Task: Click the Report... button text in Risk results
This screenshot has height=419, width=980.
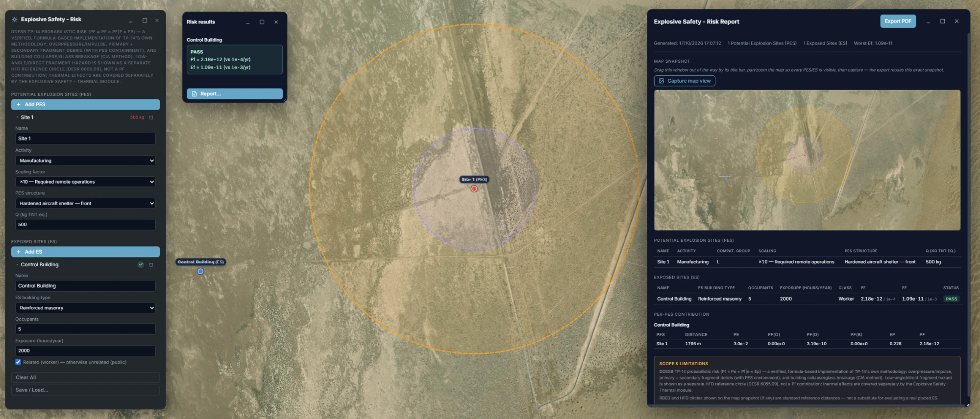Action: click(211, 94)
